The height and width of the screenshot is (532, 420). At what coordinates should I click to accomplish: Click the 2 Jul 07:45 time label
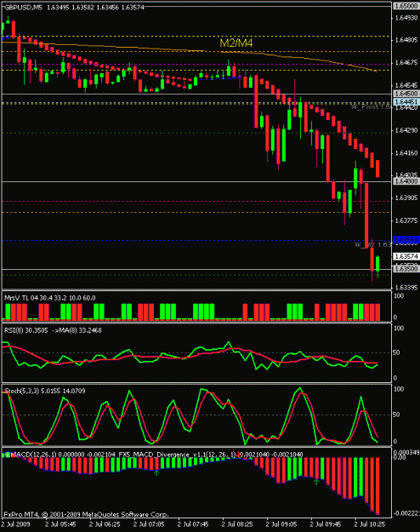pos(193,524)
